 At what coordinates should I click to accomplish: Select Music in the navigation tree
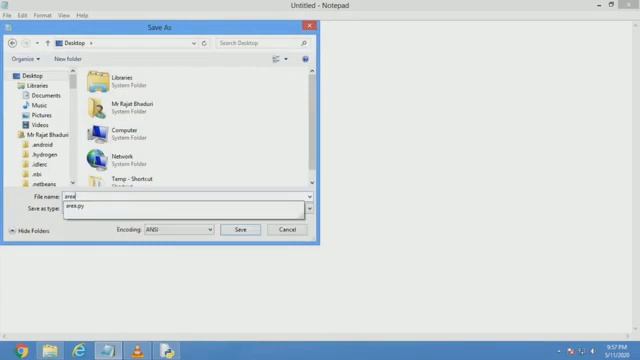point(39,105)
